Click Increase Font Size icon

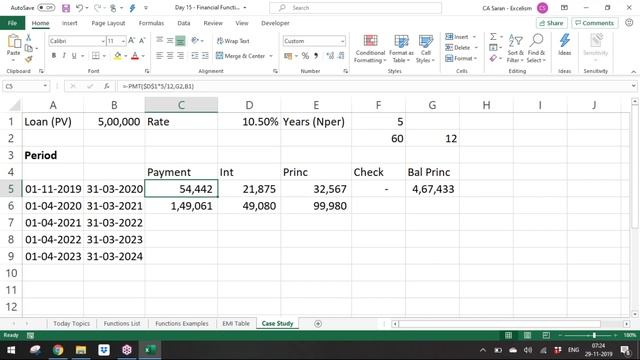tap(131, 40)
